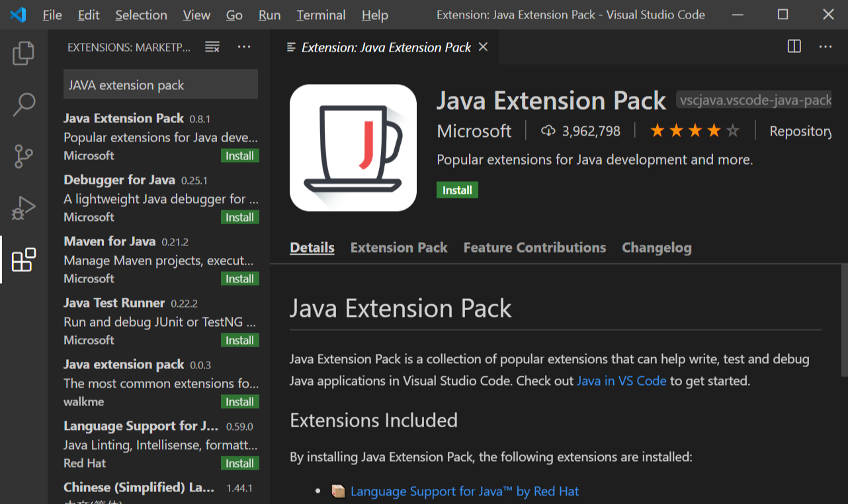Screen dimensions: 848x504
Task: Open the Go menu
Action: (234, 15)
